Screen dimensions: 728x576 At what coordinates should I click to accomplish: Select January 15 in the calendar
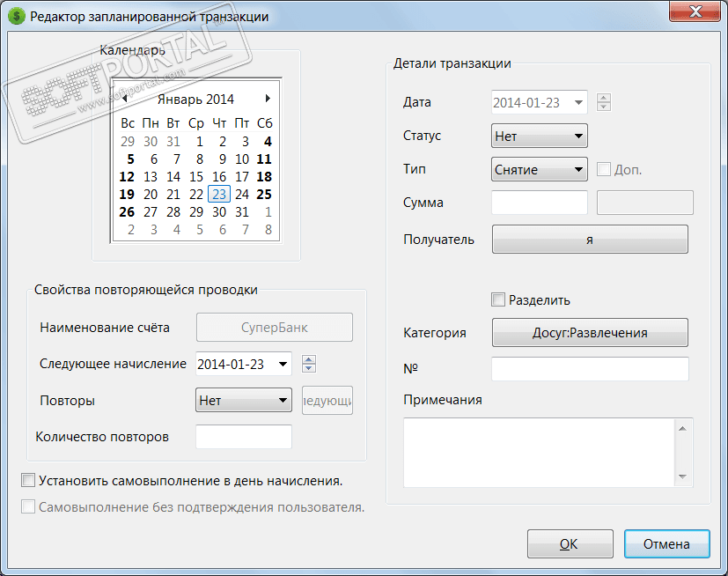(196, 177)
